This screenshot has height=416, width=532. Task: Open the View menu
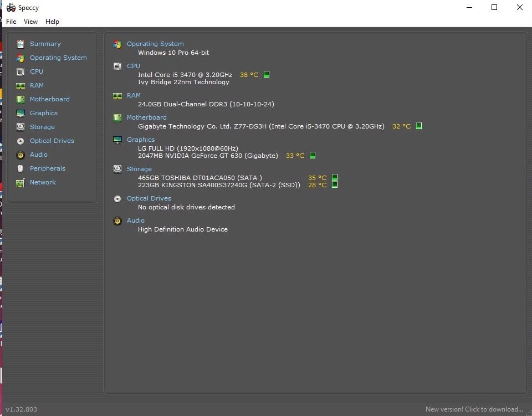pyautogui.click(x=30, y=22)
